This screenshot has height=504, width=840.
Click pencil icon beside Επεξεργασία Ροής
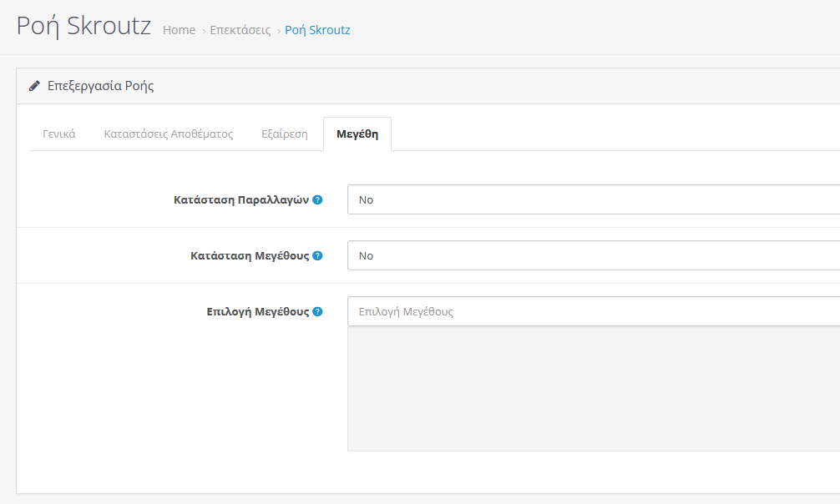click(34, 86)
